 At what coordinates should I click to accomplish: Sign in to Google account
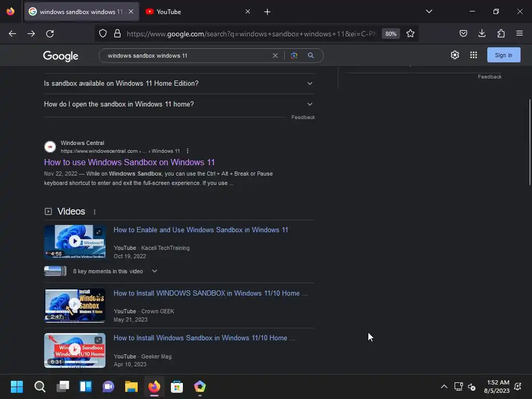[x=503, y=55]
